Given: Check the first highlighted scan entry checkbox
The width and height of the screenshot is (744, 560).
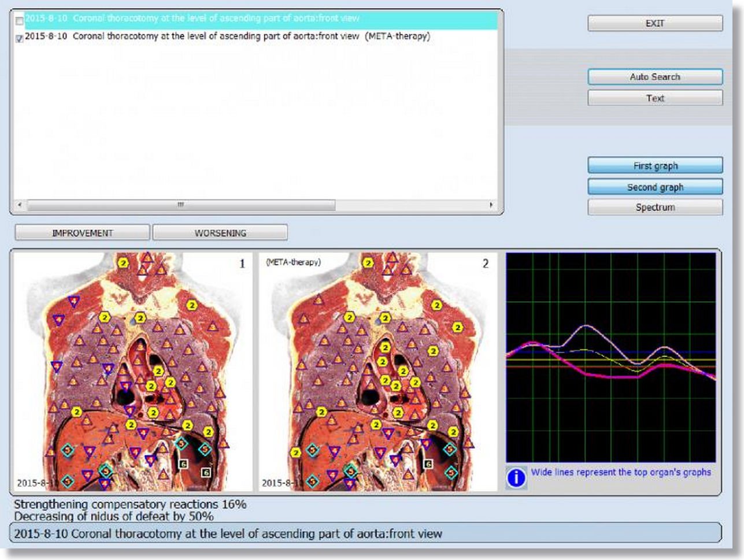Looking at the screenshot, I should coord(19,21).
